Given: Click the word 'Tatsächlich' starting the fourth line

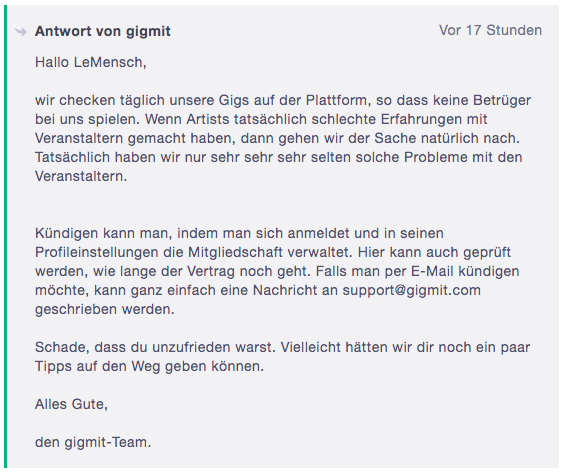Looking at the screenshot, I should [72, 157].
